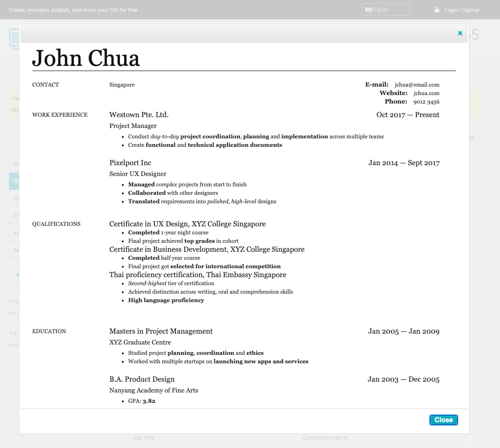Select the highlighted blue sidebar tab
Viewport: 500px width, 448px height.
pyautogui.click(x=14, y=181)
